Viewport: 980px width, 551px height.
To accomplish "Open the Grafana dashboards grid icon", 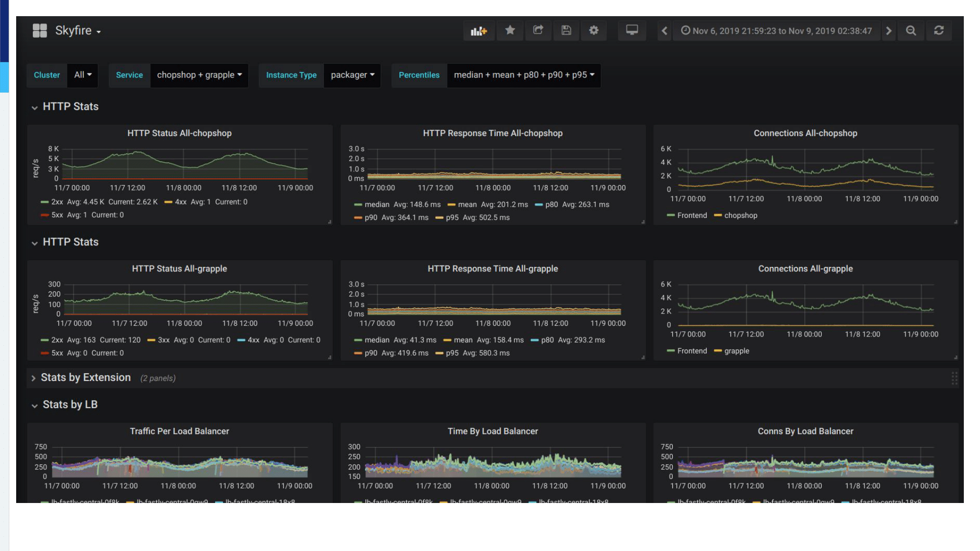I will 40,30.
